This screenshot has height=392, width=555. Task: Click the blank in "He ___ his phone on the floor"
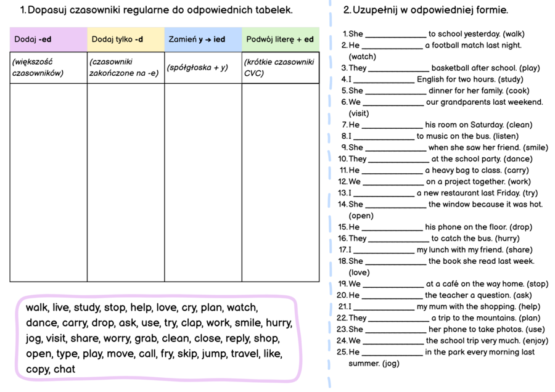coord(393,228)
